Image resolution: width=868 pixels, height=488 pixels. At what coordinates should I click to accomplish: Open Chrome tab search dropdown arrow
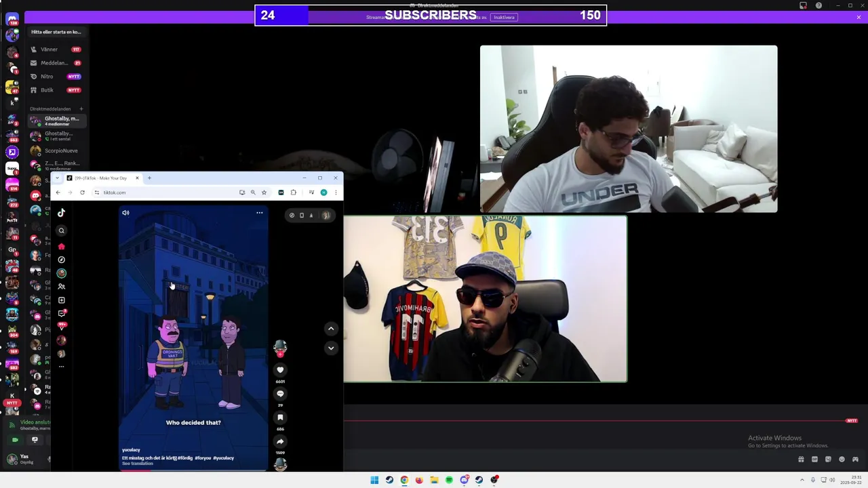[57, 178]
